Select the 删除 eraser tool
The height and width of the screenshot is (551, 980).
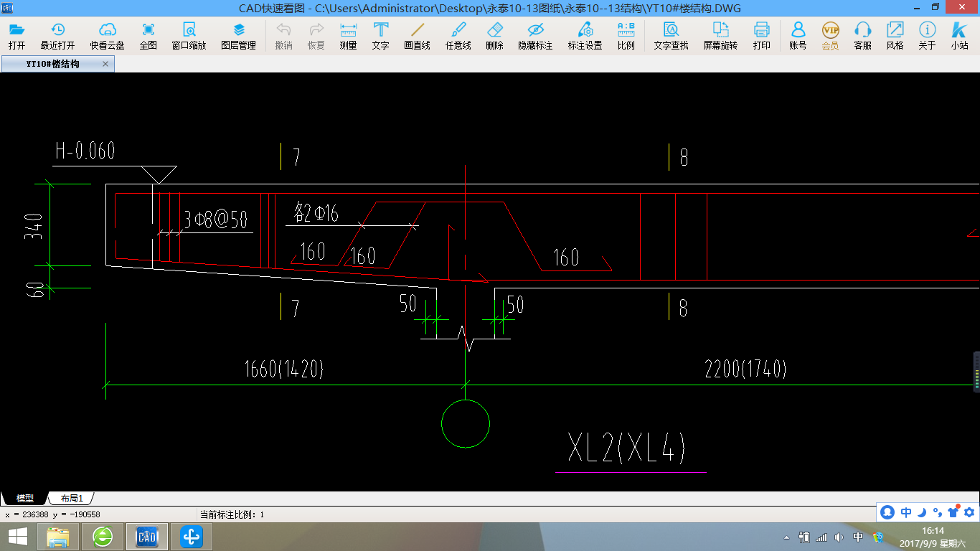(494, 36)
